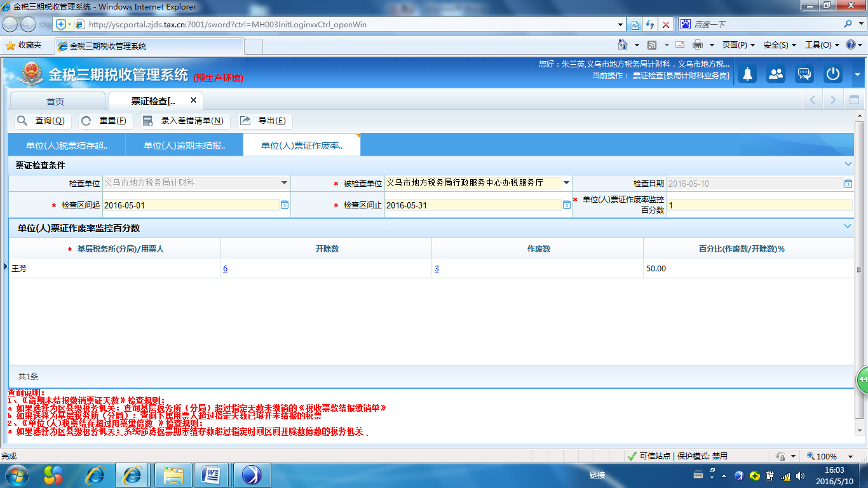Click the 作废数 column header
868x488 pixels.
point(538,249)
